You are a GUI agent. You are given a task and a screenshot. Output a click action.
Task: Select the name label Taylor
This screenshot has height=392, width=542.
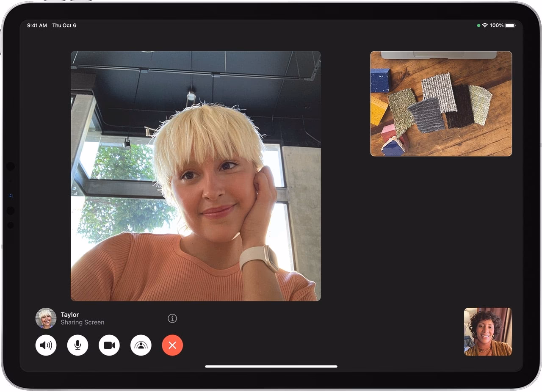(x=69, y=315)
